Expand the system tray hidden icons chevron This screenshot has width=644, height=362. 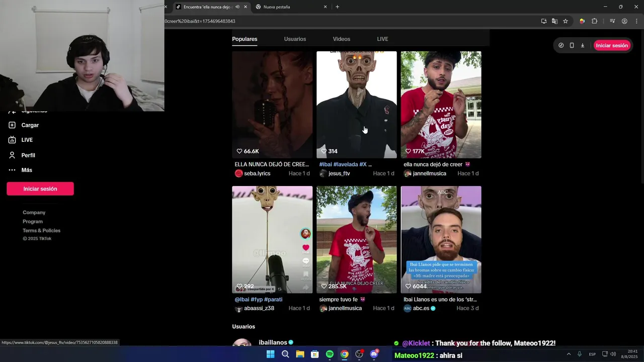[569, 354]
